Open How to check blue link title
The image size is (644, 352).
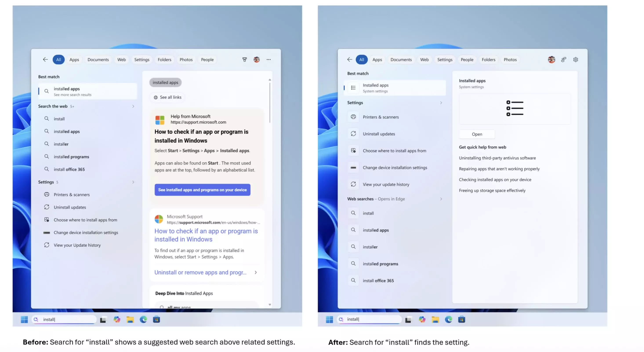tap(206, 235)
